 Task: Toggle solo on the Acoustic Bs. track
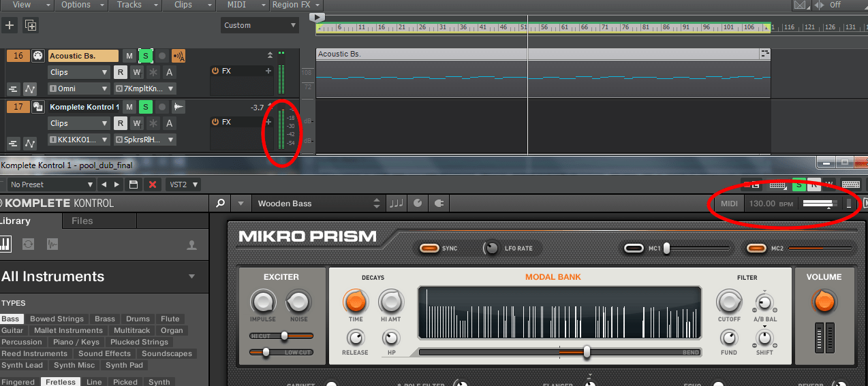145,56
